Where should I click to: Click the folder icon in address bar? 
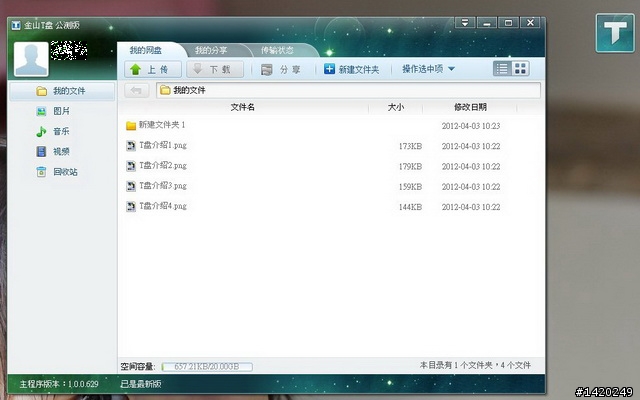[x=165, y=90]
